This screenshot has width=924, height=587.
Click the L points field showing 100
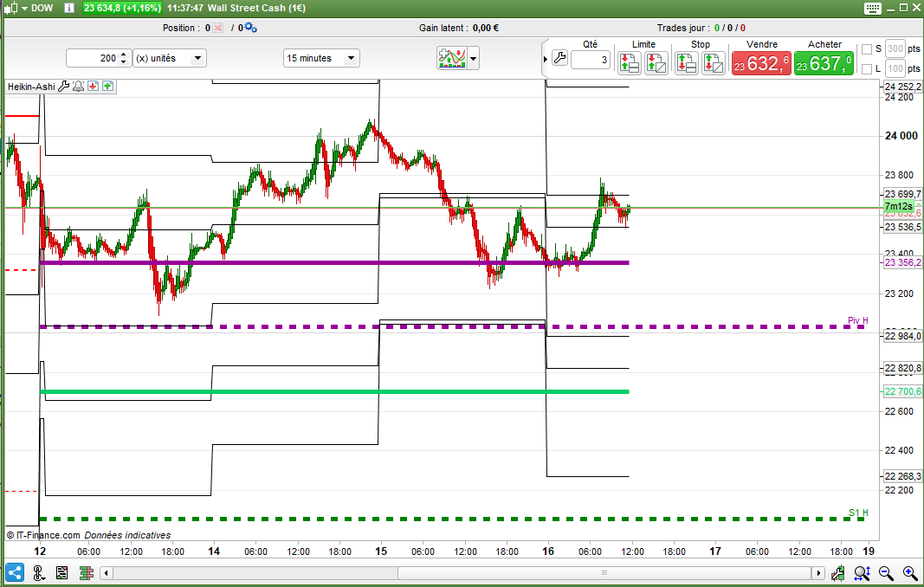pos(895,68)
